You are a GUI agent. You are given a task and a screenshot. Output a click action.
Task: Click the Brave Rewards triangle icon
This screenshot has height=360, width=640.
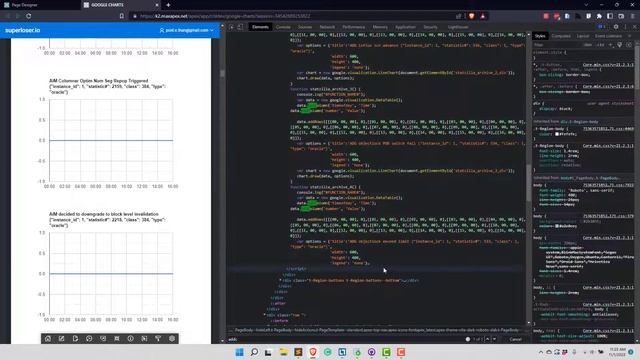tap(483, 16)
